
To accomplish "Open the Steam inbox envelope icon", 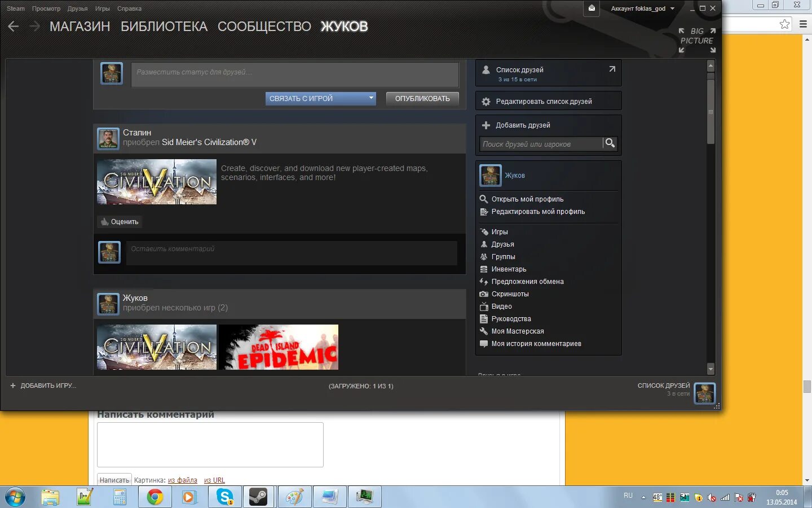I will tap(592, 8).
